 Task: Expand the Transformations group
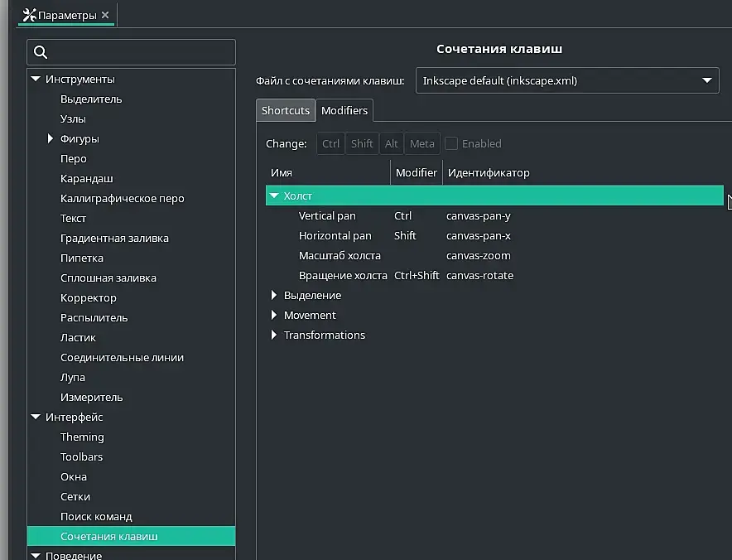(x=274, y=335)
